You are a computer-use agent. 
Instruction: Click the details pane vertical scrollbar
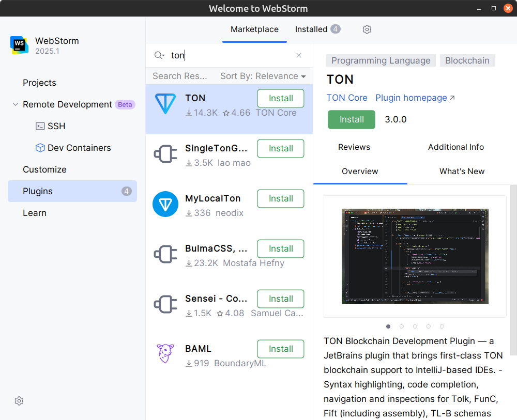513,270
